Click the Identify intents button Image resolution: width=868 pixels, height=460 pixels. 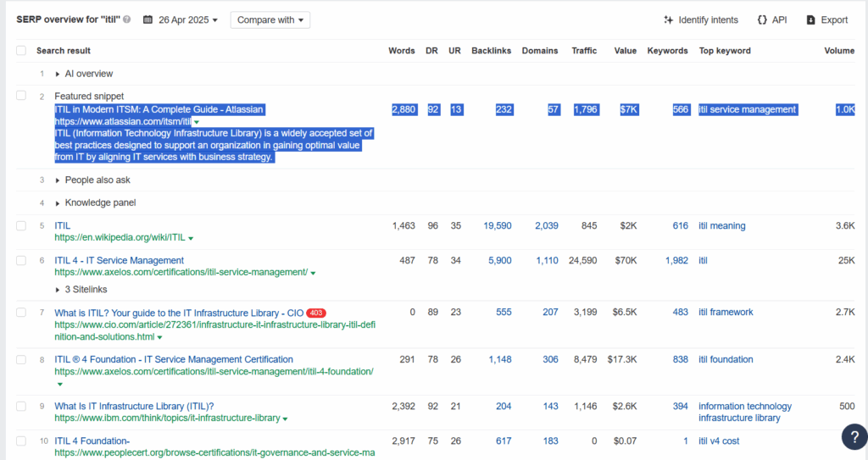click(701, 20)
